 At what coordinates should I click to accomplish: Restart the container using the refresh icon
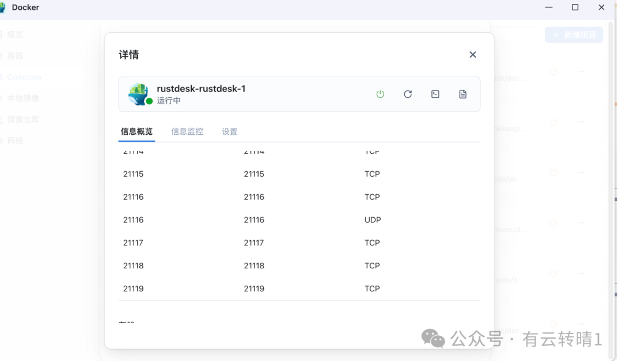(408, 94)
